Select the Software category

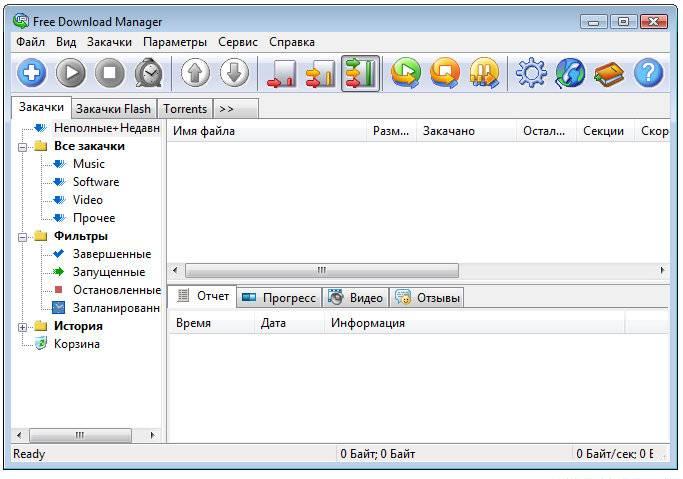click(96, 182)
